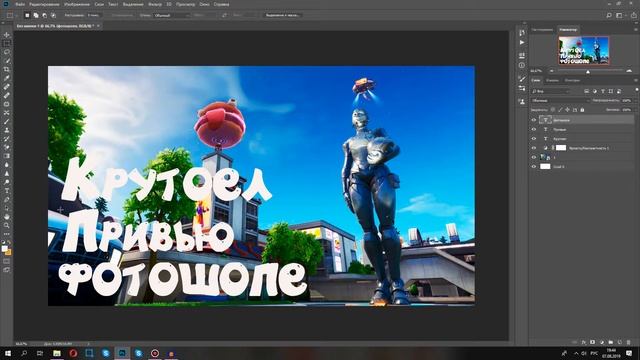Close the document tab
The width and height of the screenshot is (640, 360).
98,25
